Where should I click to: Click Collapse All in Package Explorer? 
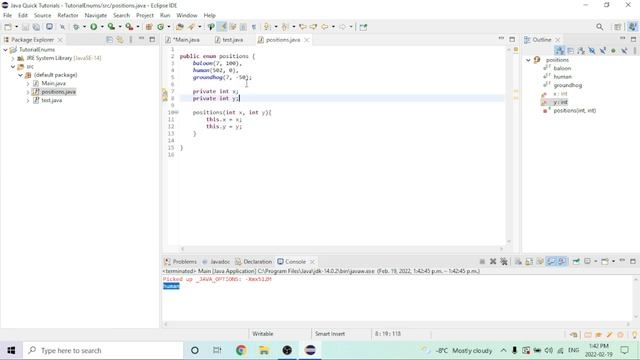[109, 40]
